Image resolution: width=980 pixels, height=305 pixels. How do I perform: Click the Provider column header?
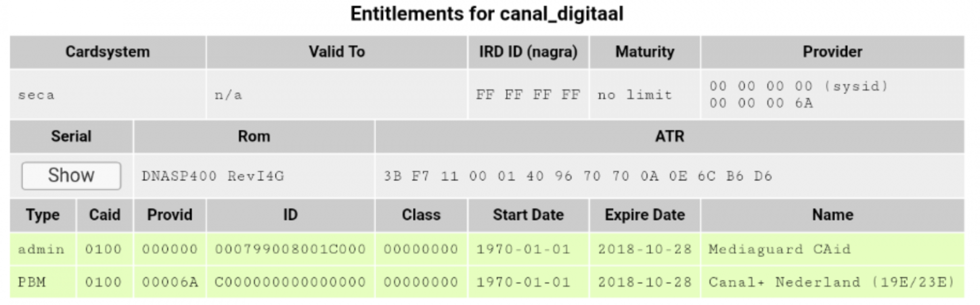(832, 52)
